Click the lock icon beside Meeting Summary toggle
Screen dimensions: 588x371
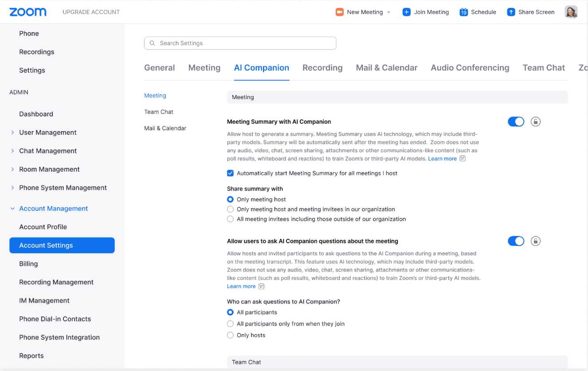pyautogui.click(x=535, y=121)
